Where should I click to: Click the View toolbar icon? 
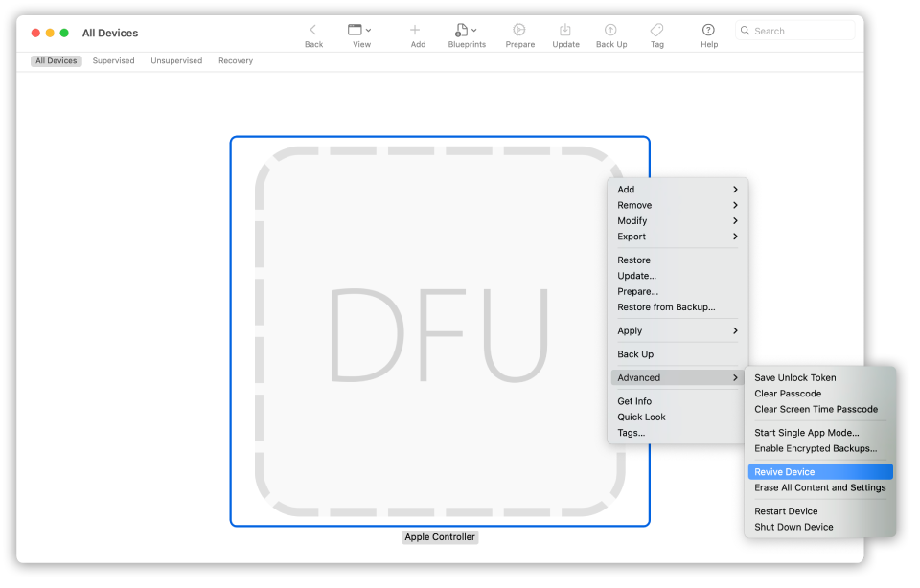pyautogui.click(x=356, y=29)
